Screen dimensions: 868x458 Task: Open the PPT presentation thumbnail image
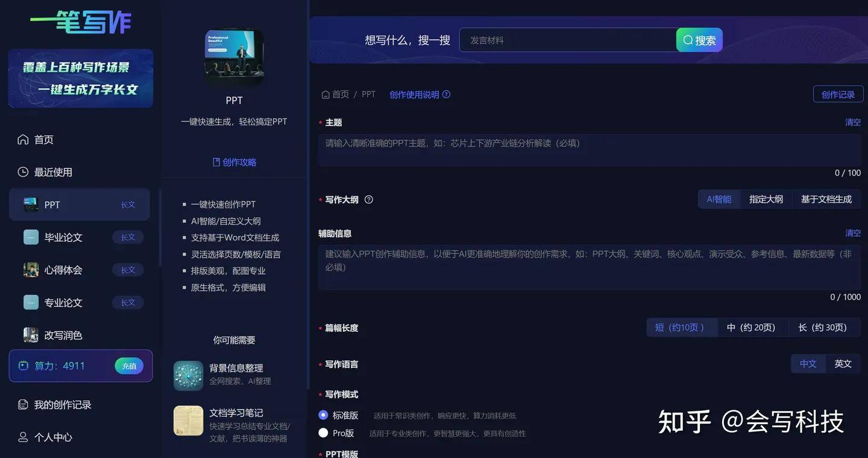(234, 57)
